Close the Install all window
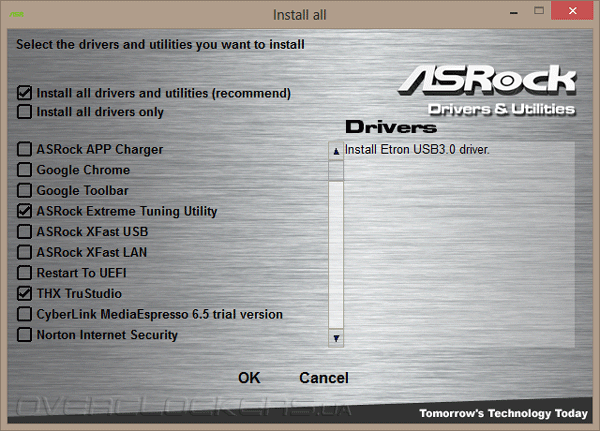600x431 pixels. coord(572,11)
